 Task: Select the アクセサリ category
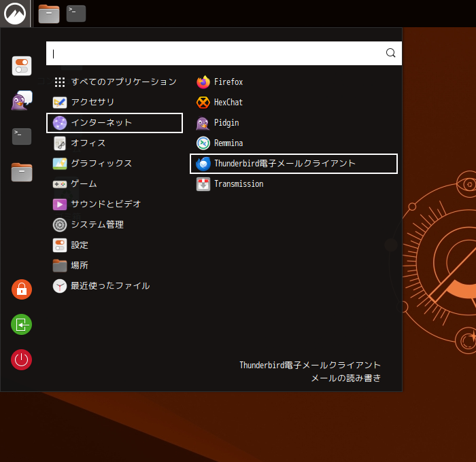click(x=114, y=102)
